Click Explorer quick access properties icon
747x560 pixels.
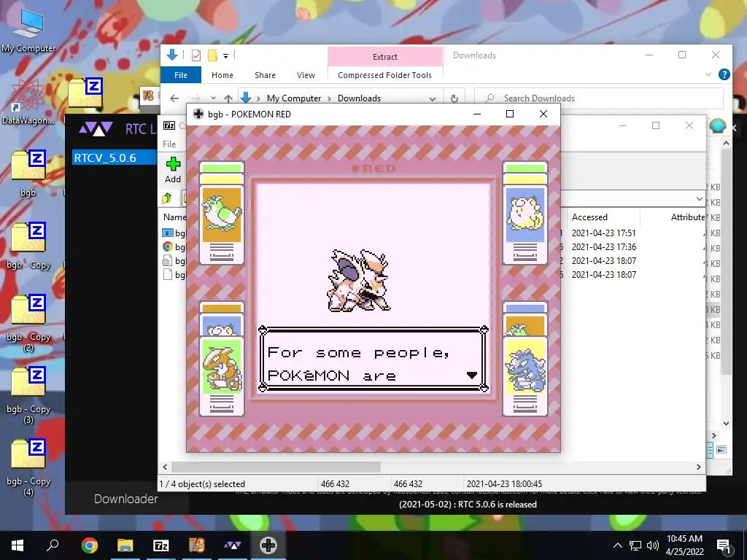(196, 55)
